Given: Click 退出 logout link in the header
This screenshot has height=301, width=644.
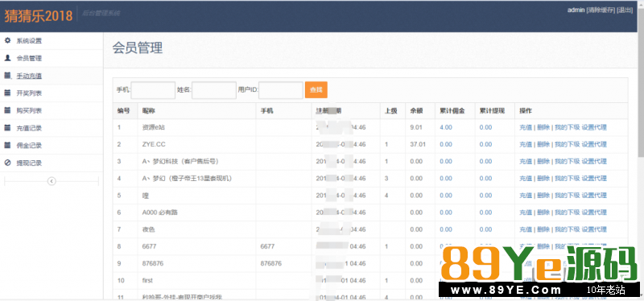Looking at the screenshot, I should pos(625,10).
